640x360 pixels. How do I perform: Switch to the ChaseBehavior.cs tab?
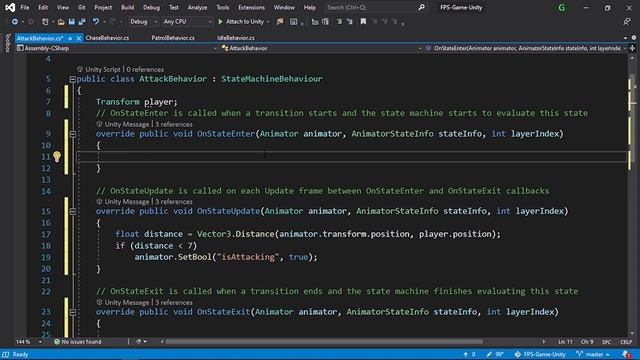pos(107,38)
